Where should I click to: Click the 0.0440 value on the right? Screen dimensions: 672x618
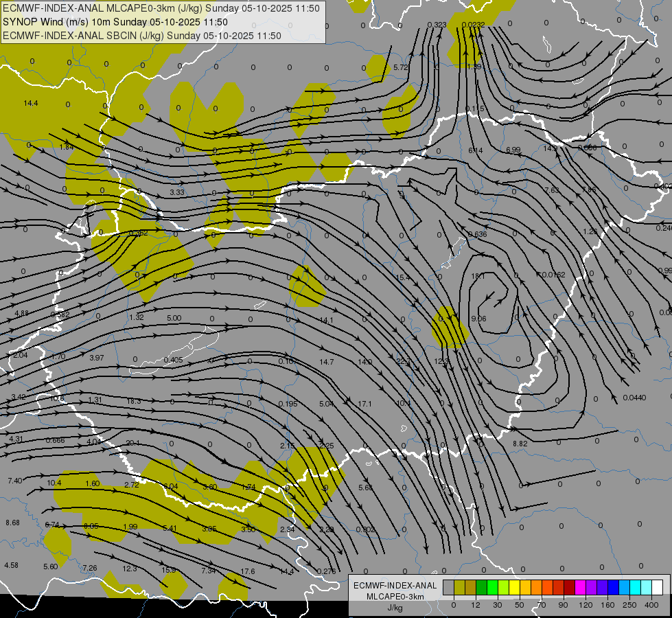[x=634, y=398]
